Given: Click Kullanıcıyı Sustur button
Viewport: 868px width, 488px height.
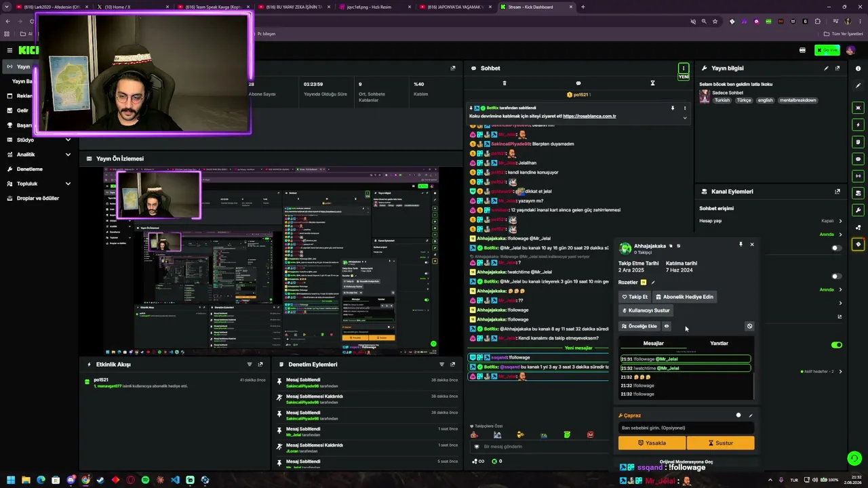Looking at the screenshot, I should click(x=646, y=310).
